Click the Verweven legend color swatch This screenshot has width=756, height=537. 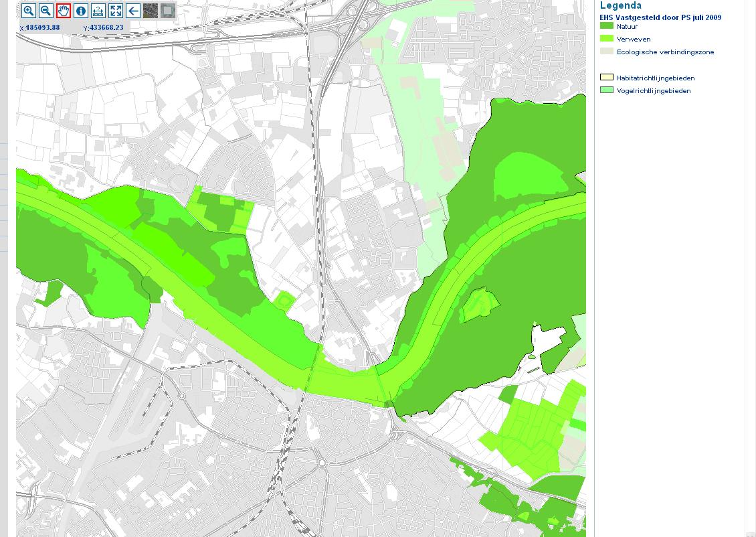pyautogui.click(x=606, y=39)
